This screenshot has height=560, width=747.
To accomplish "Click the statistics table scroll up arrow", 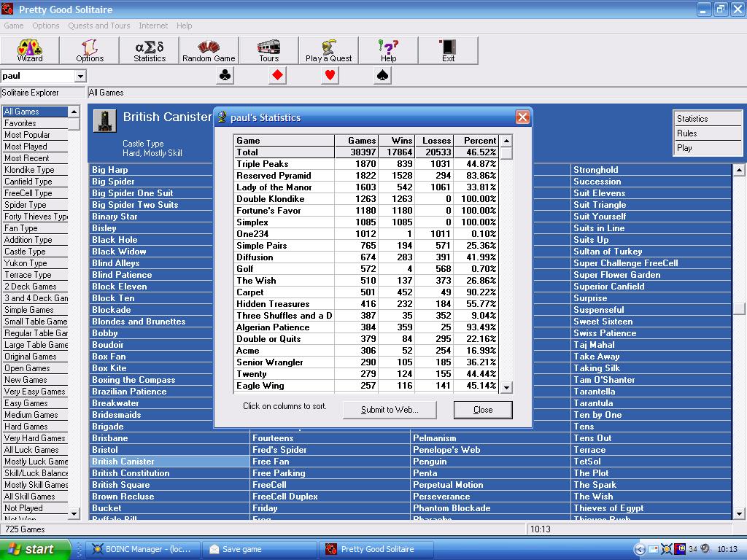I will click(x=506, y=141).
